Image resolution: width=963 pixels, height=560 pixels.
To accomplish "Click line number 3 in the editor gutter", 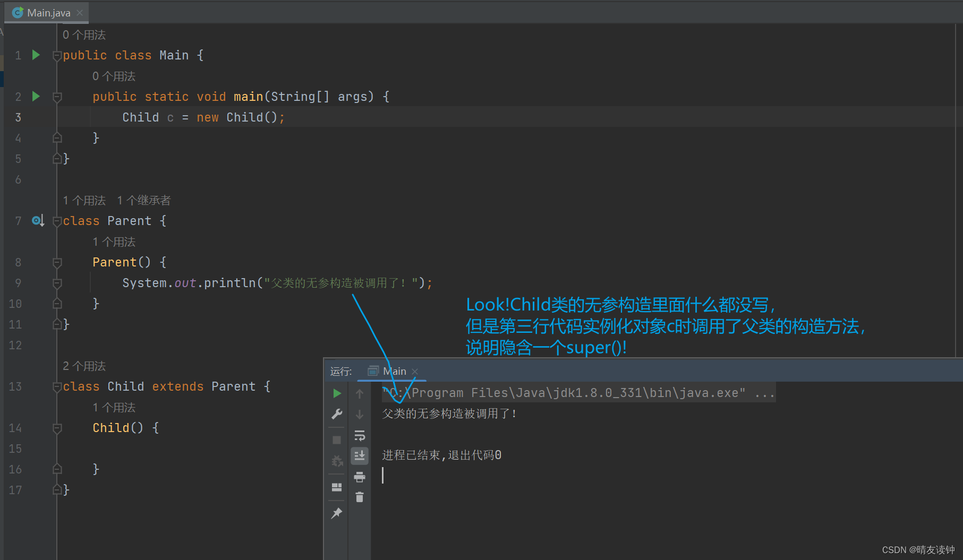I will click(x=18, y=117).
